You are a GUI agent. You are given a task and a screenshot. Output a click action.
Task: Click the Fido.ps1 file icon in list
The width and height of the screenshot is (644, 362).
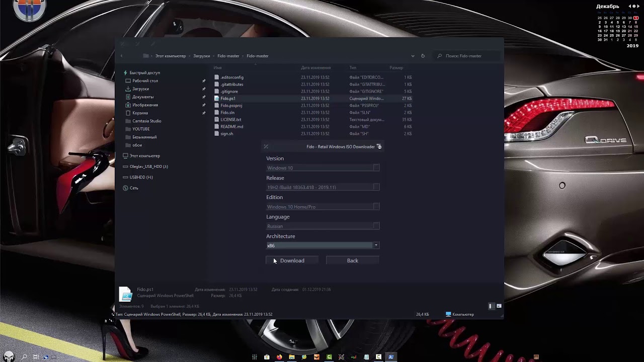pos(217,99)
